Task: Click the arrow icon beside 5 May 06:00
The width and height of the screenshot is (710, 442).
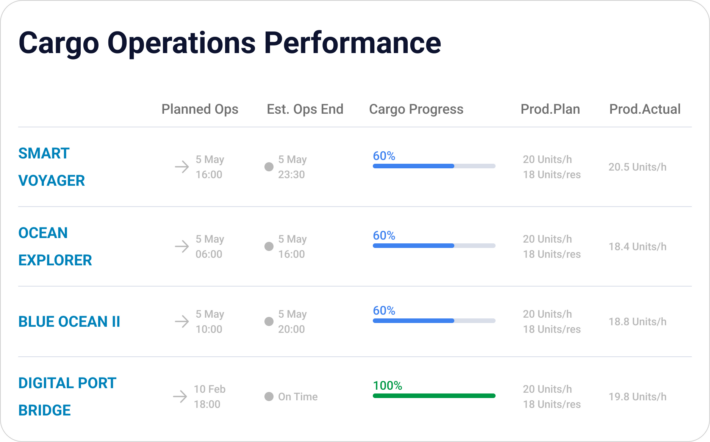Action: tap(182, 246)
